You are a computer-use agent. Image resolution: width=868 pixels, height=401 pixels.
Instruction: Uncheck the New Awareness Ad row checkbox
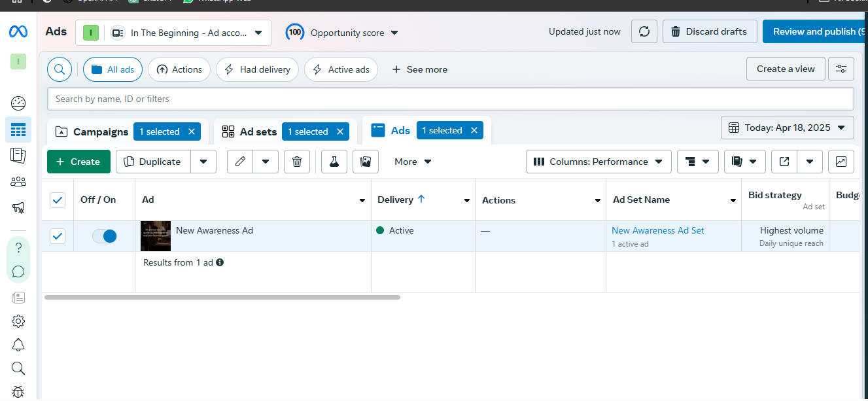point(58,236)
